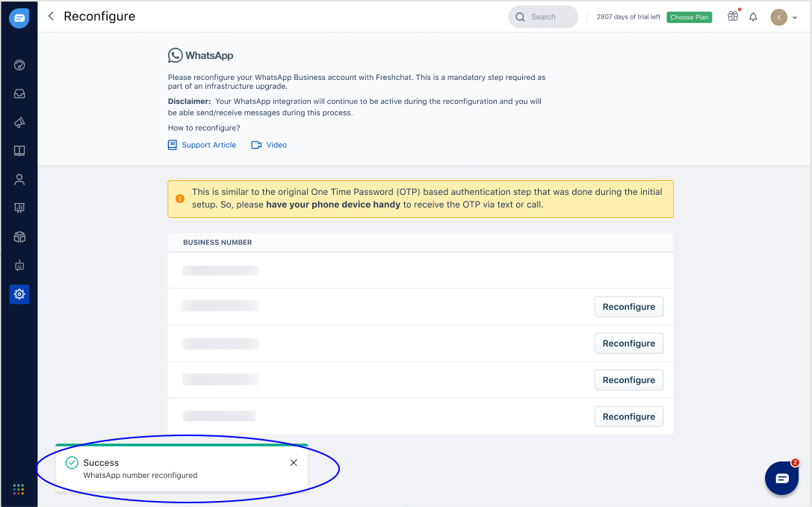The image size is (812, 507).
Task: Reconfigure the second business number
Action: (629, 307)
